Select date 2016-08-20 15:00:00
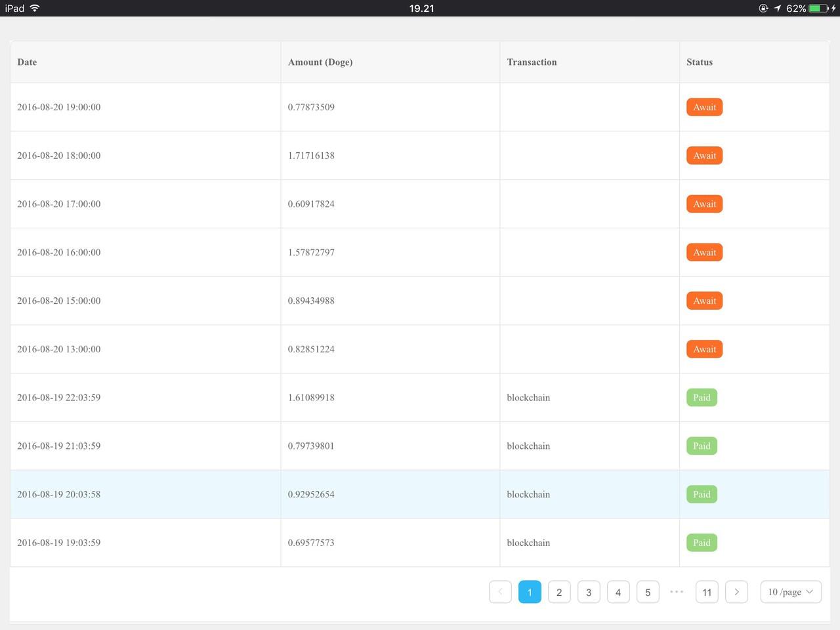840x630 pixels. [x=59, y=301]
